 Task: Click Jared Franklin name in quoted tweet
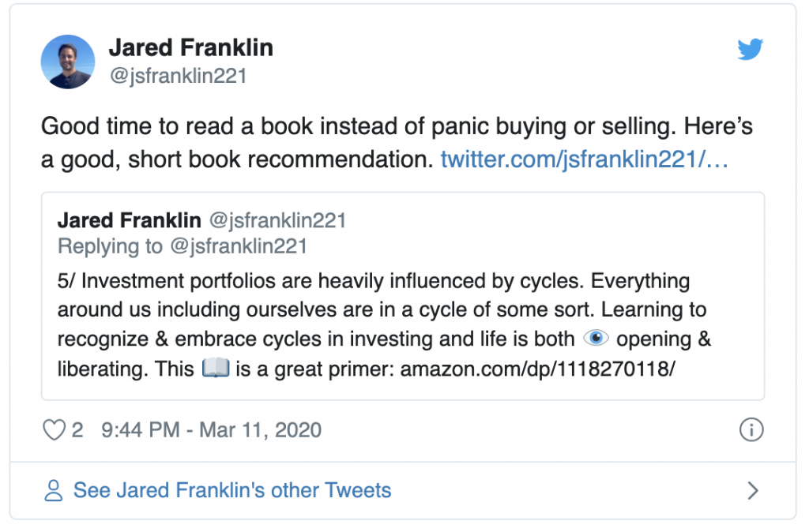(129, 219)
